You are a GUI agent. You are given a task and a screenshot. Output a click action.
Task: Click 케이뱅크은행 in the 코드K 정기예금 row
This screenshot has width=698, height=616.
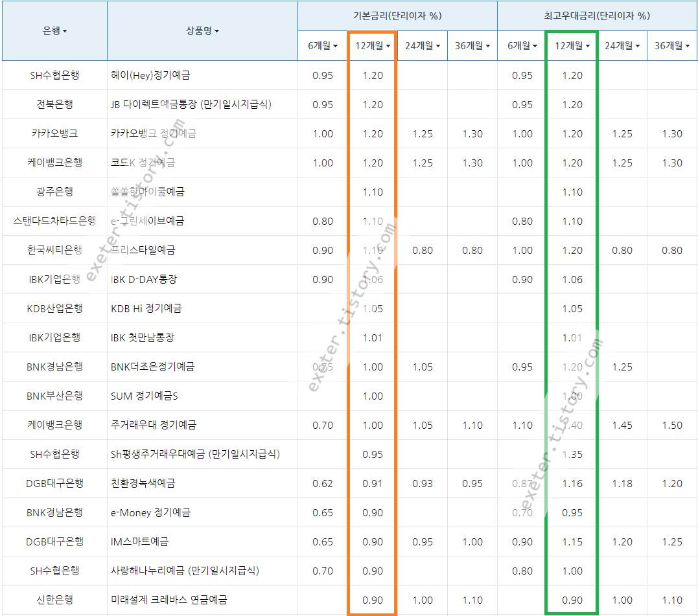point(54,163)
